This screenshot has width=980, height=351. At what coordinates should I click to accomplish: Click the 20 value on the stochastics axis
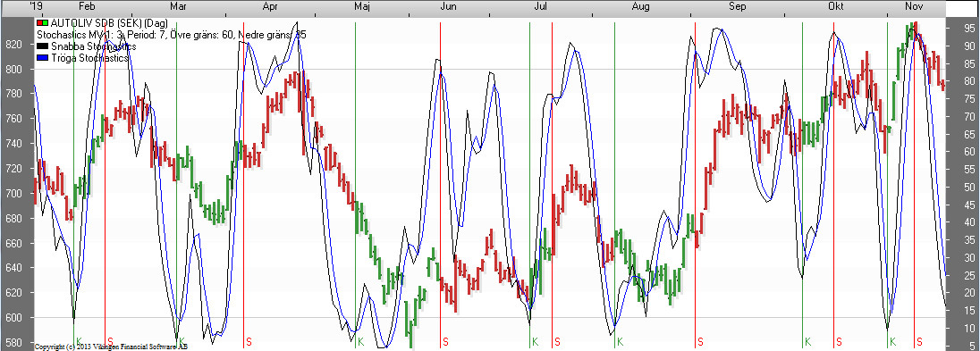(968, 293)
